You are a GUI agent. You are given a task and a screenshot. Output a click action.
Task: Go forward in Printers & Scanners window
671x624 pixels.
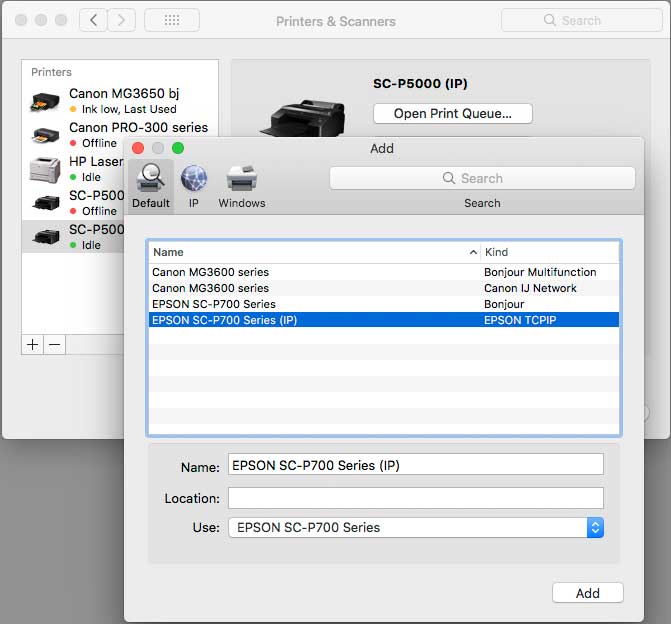tap(122, 20)
